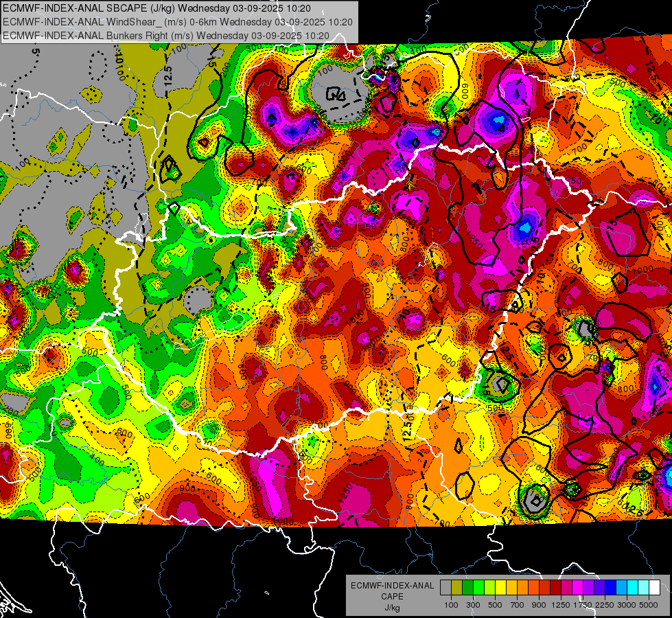Click the legend tick label 500
672x618 pixels.
[x=495, y=605]
